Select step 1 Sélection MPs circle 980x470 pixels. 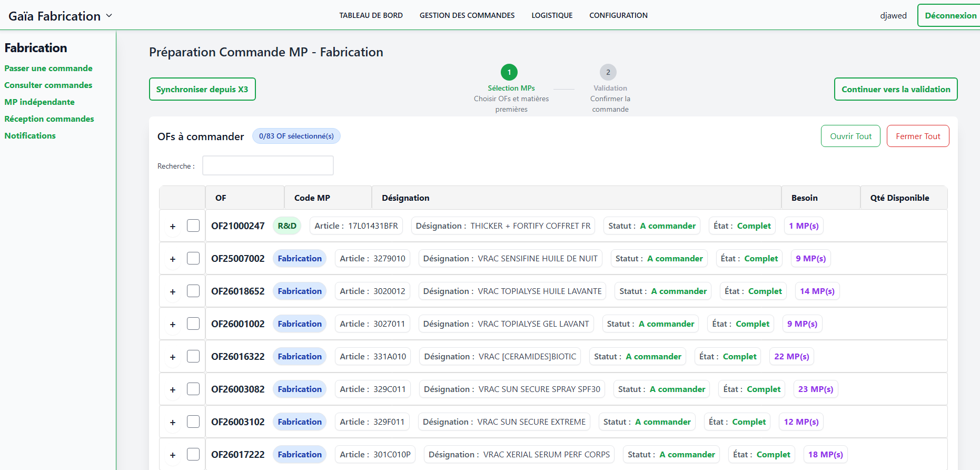[509, 72]
